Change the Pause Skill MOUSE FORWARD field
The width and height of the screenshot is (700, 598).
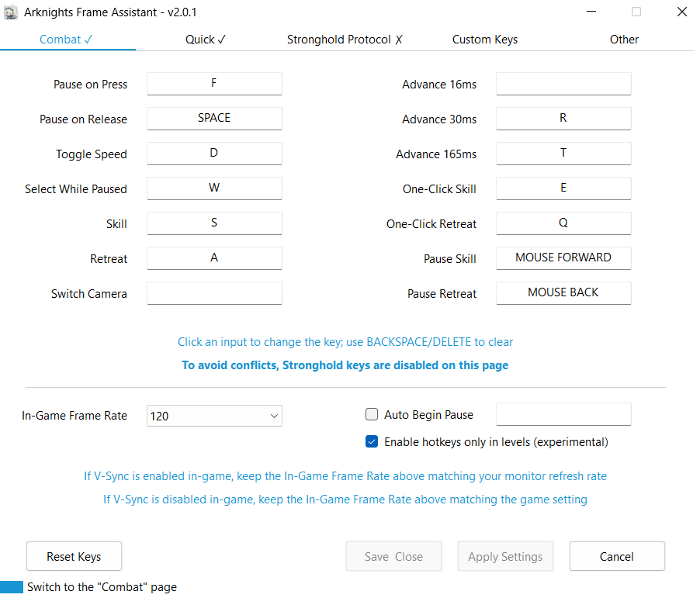563,258
